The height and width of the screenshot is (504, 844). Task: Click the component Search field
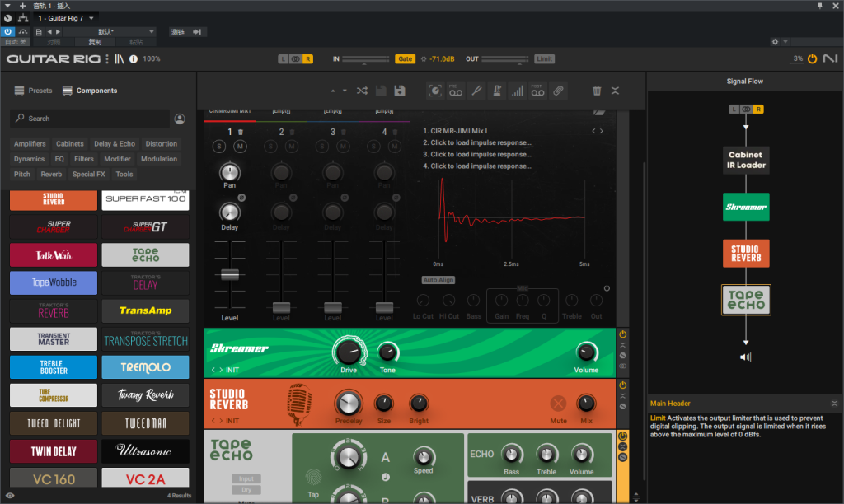89,119
